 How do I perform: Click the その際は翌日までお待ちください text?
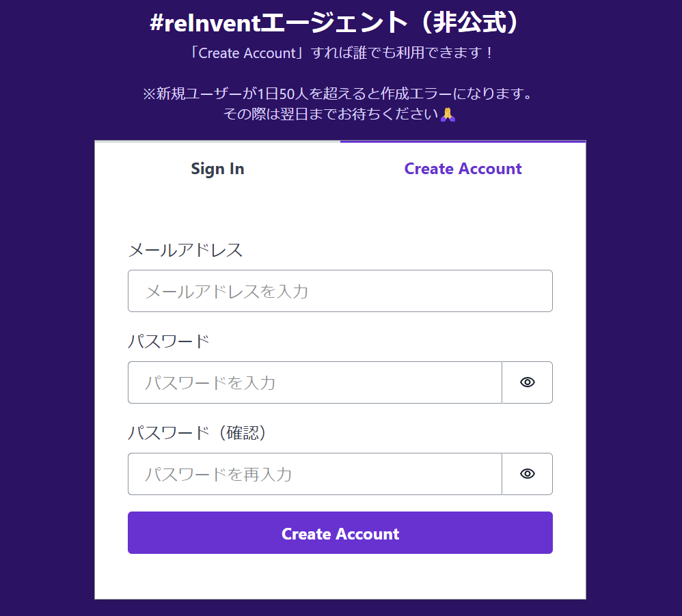point(331,114)
